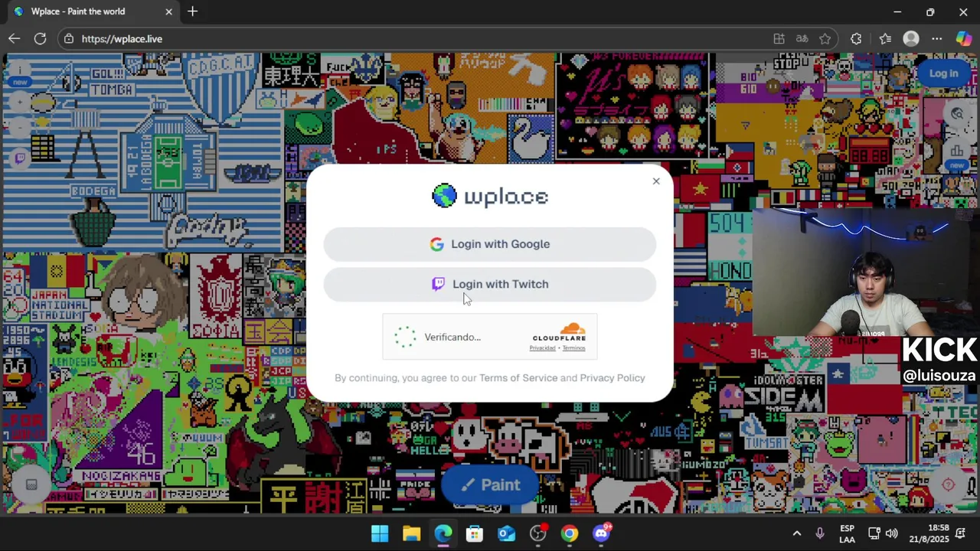Click the Edge taskbar icon

(443, 533)
